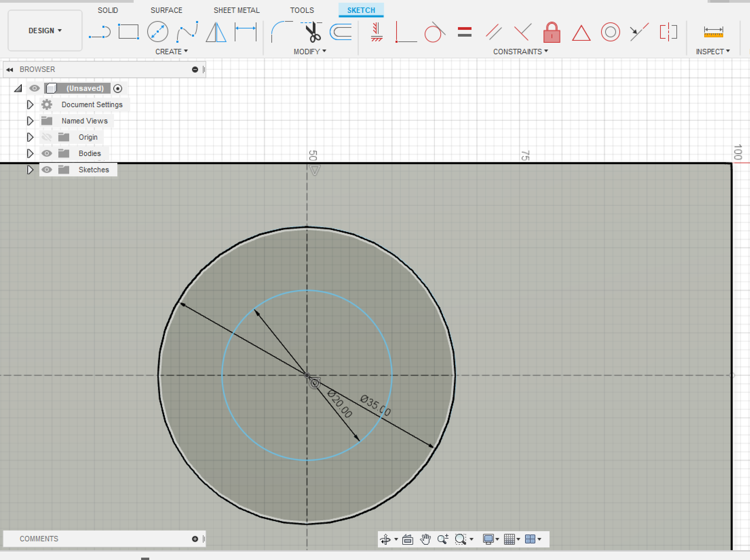Click the Ø35.00 diameter dimension label

pos(376,405)
